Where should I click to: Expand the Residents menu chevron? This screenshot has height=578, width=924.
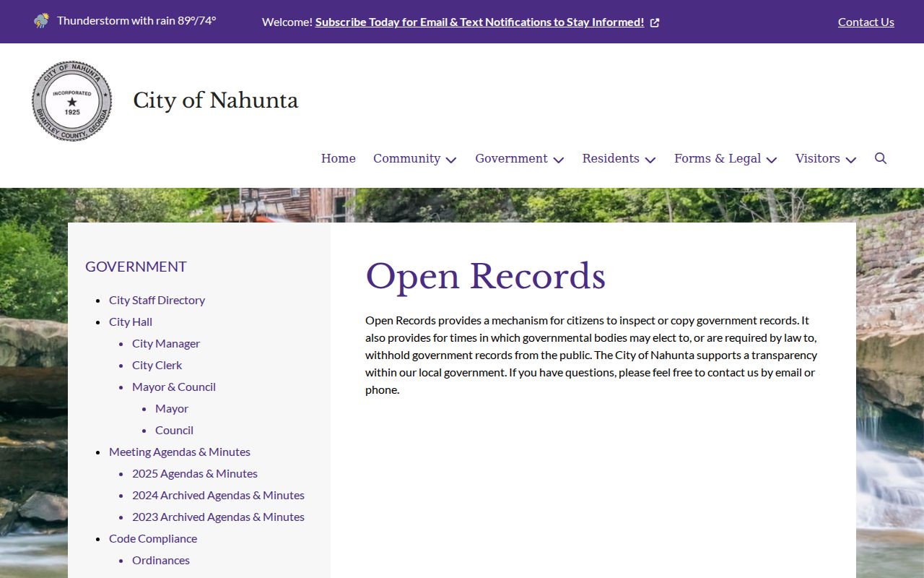tap(650, 160)
